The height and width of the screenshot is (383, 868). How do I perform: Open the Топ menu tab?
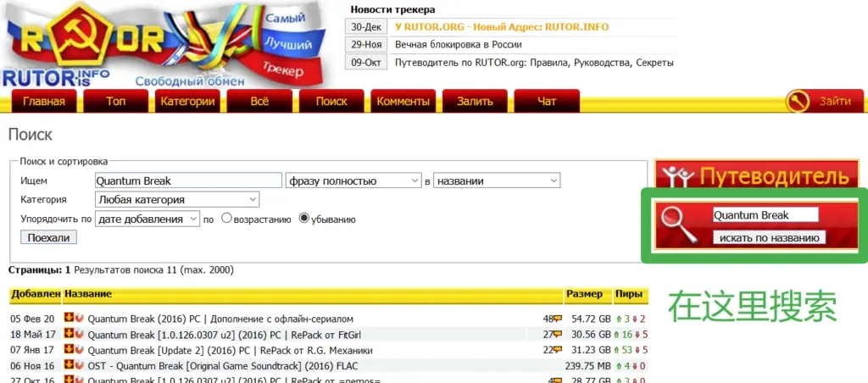pyautogui.click(x=115, y=102)
